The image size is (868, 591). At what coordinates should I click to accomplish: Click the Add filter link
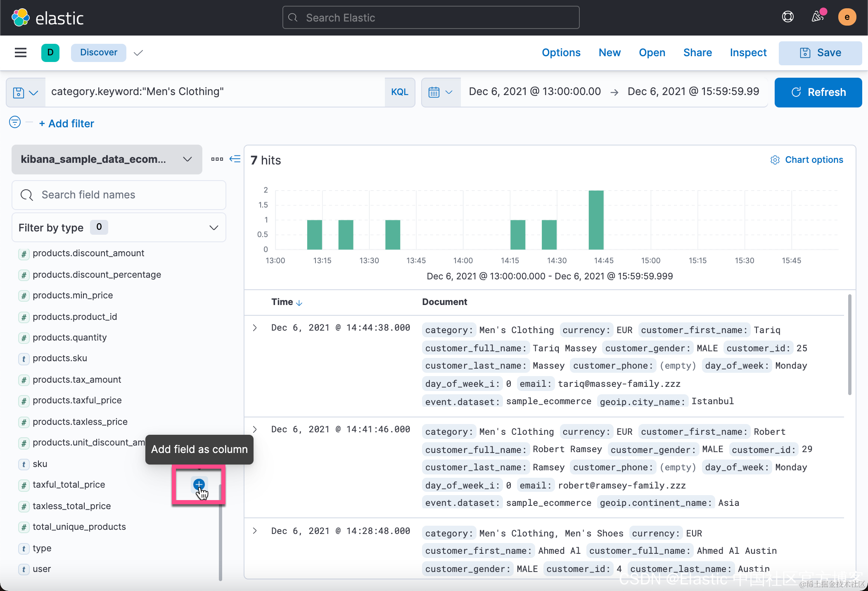coord(66,124)
